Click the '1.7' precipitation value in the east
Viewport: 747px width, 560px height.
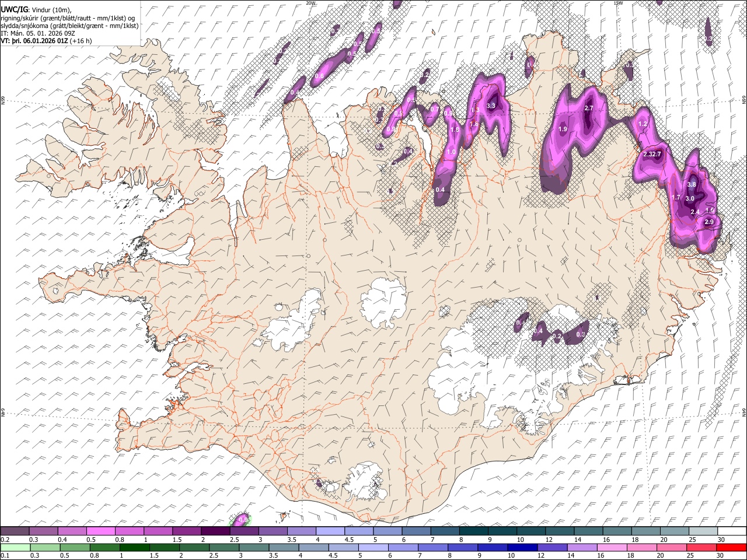[x=676, y=198]
